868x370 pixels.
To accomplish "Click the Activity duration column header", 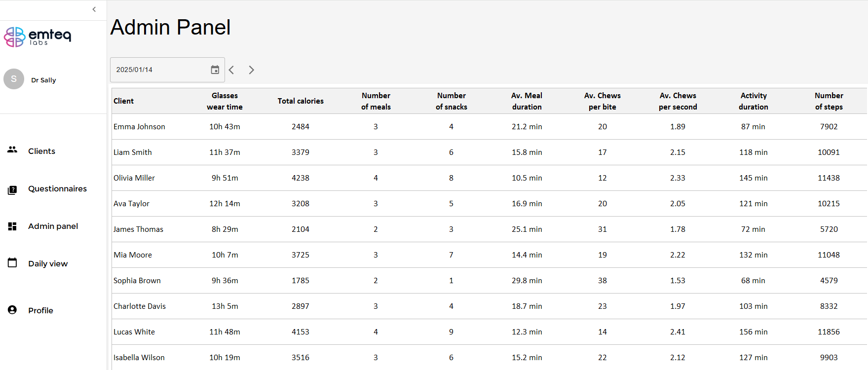I will pyautogui.click(x=754, y=101).
